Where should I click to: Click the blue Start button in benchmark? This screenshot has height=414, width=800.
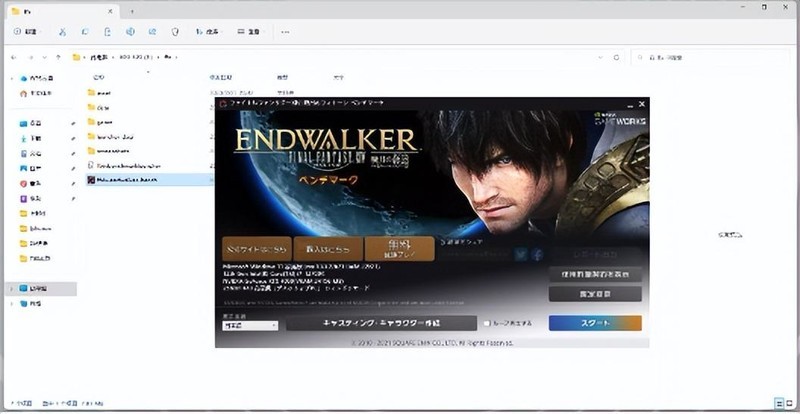[595, 323]
